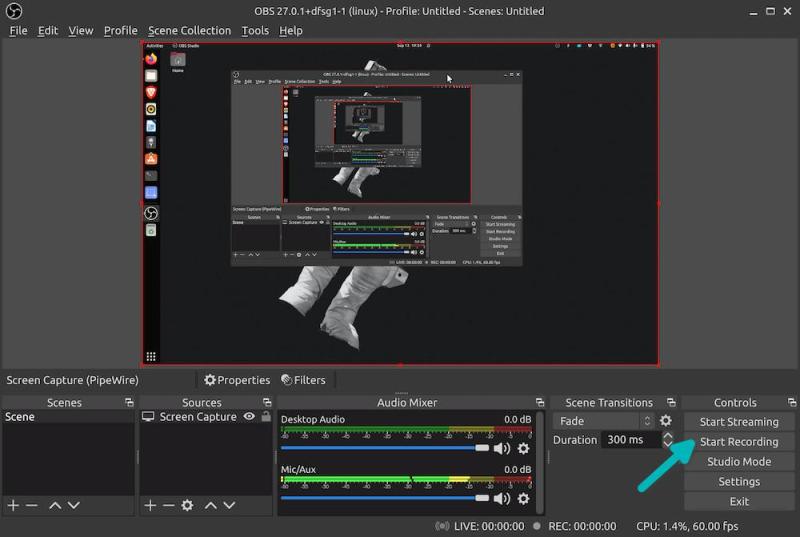800x537 pixels.
Task: Toggle the lock on Screen Capture source
Action: click(266, 417)
